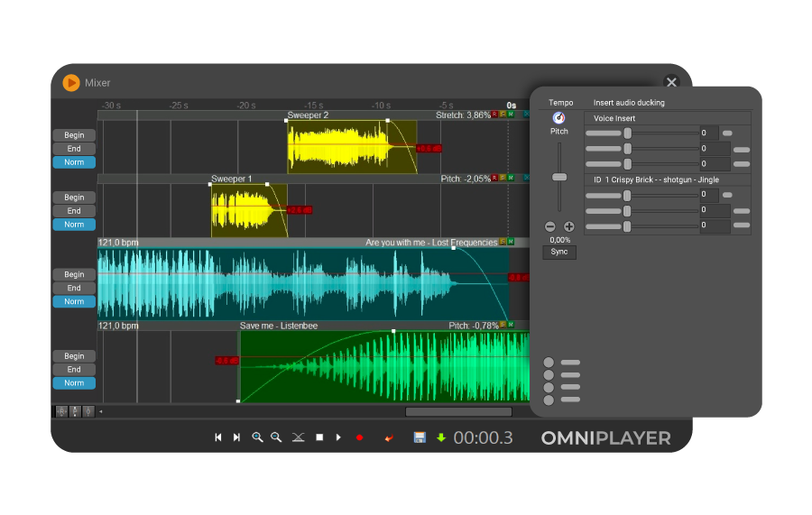812x515 pixels.
Task: Click Begin for Are you with me track
Action: point(74,274)
